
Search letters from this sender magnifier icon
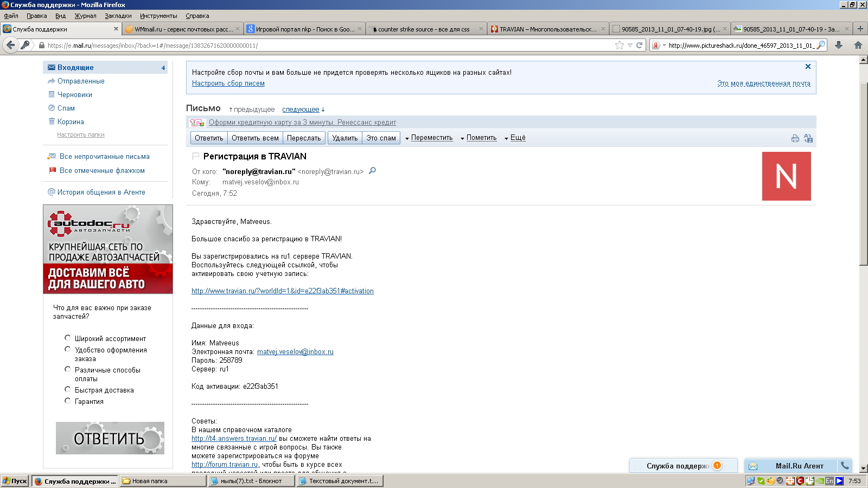372,171
